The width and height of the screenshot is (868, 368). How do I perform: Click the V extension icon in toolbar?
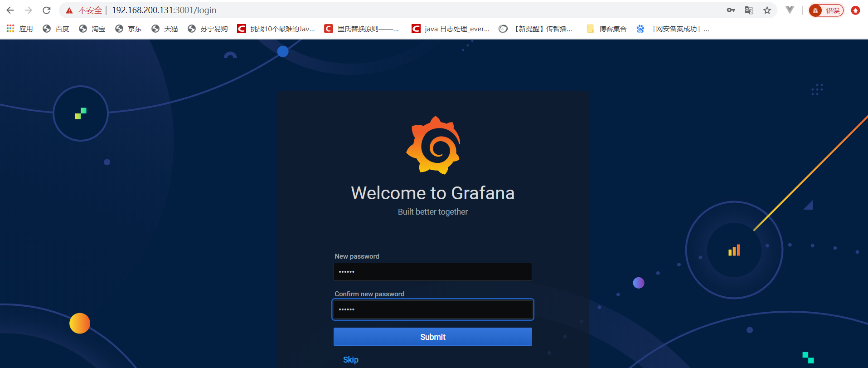click(790, 10)
